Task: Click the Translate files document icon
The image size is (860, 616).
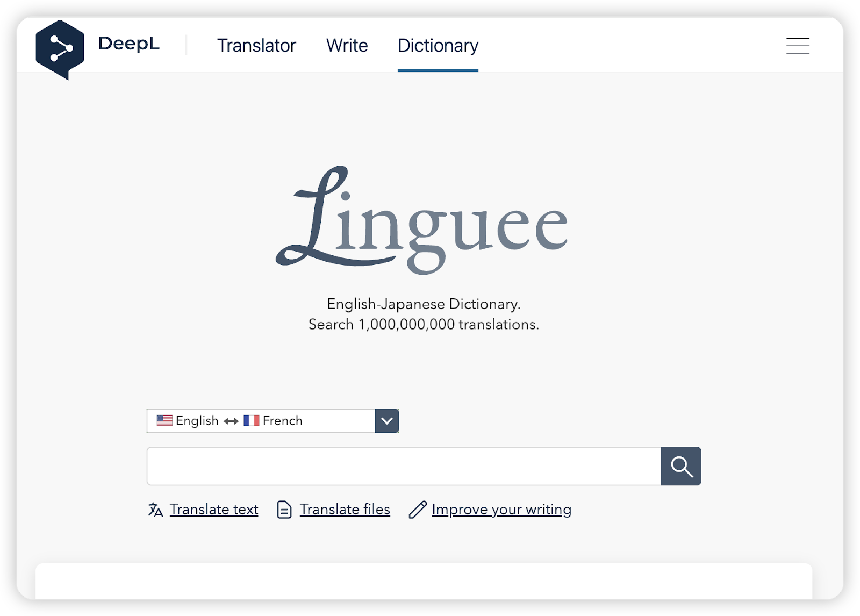Action: [x=284, y=510]
